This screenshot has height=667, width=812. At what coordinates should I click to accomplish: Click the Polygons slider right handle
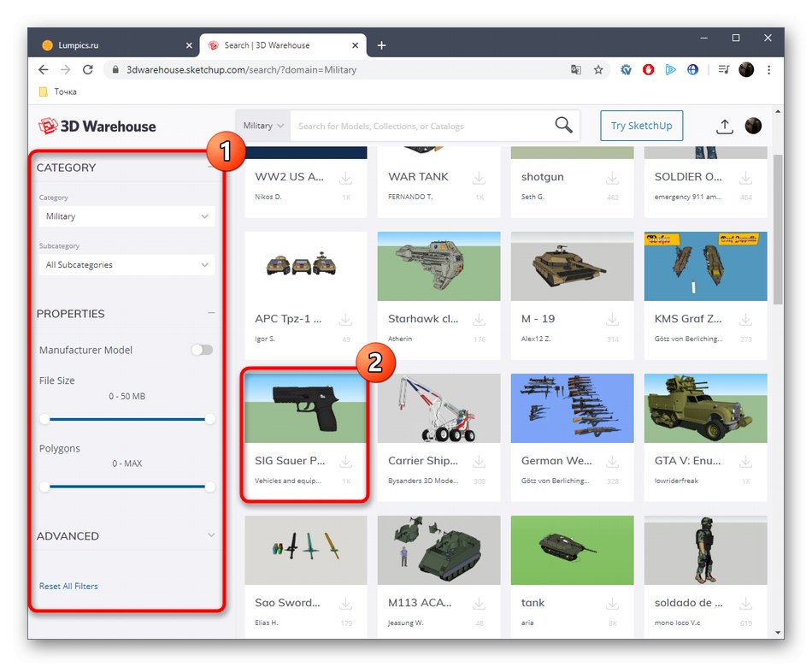tap(209, 486)
